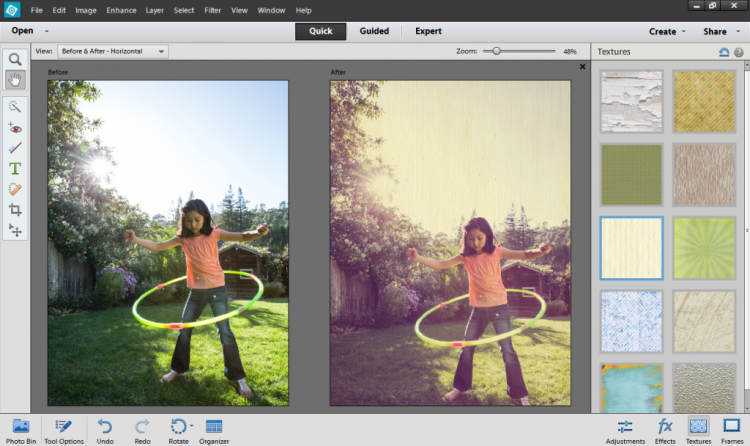
Task: Click the Undo button
Action: pyautogui.click(x=105, y=431)
